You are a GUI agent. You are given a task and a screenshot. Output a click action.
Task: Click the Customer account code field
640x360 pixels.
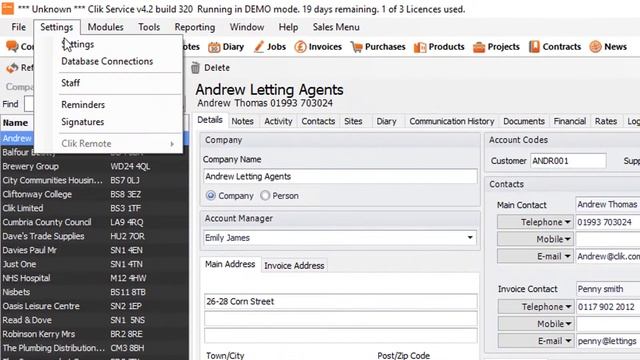click(x=568, y=161)
